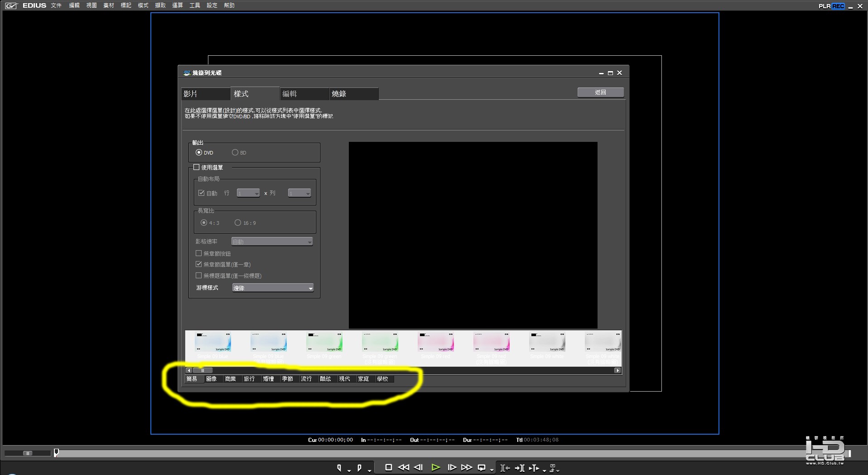Click the disc icon in burn dialog title
This screenshot has width=868, height=475.
187,73
